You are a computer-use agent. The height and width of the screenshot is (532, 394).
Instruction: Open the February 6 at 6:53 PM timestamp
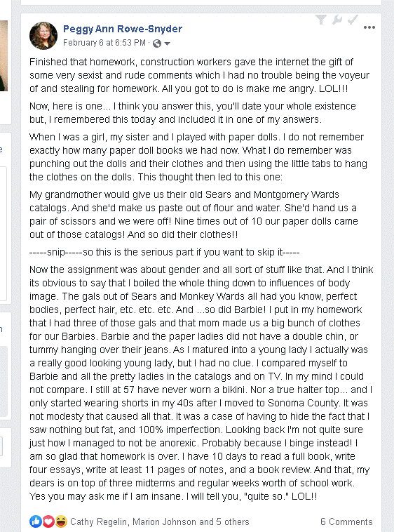tap(104, 43)
